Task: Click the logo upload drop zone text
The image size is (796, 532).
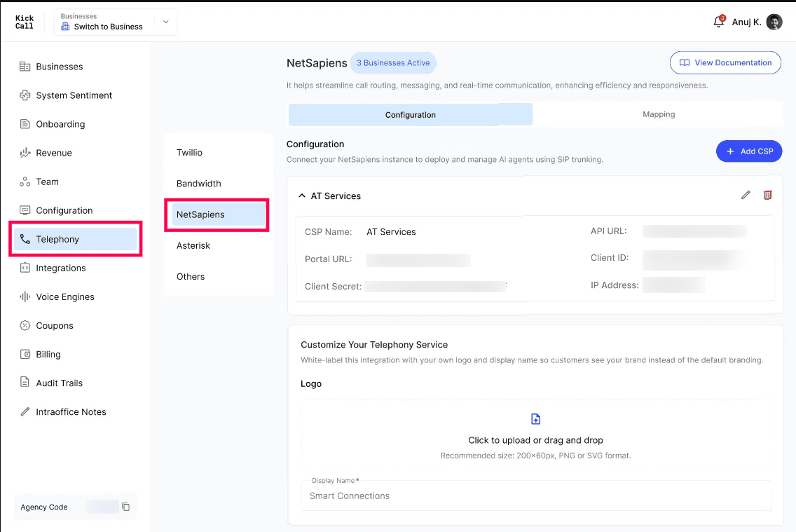Action: point(535,440)
